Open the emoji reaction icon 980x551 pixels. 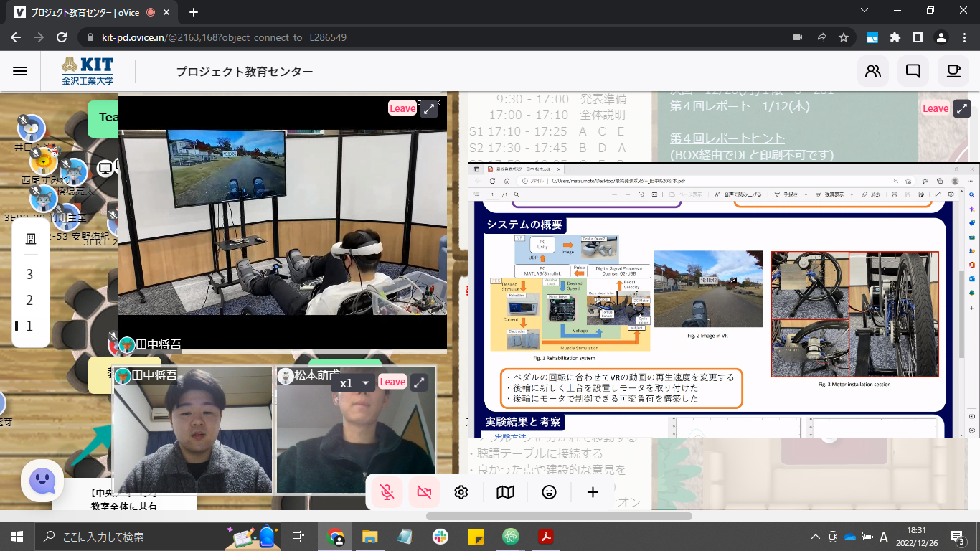click(x=550, y=492)
